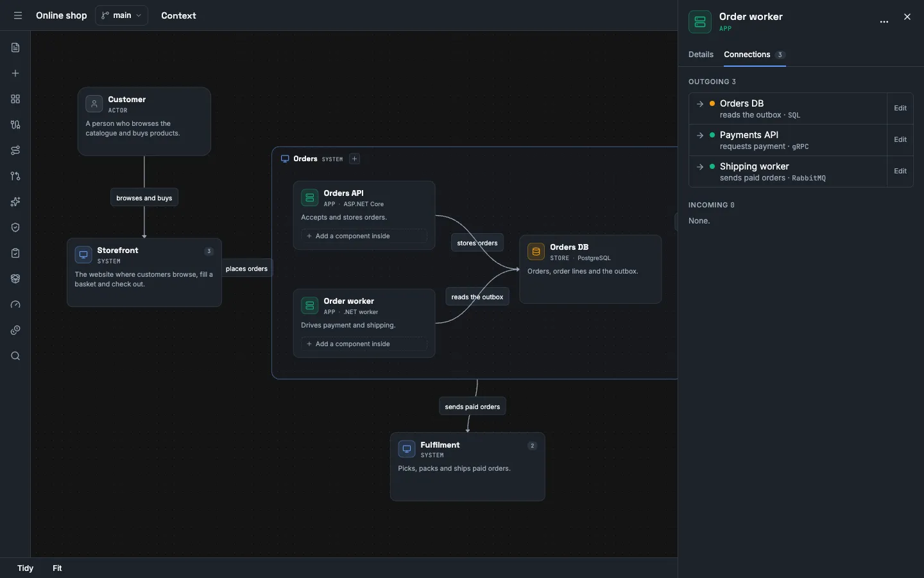Click the Fulfilment system icon

click(407, 449)
